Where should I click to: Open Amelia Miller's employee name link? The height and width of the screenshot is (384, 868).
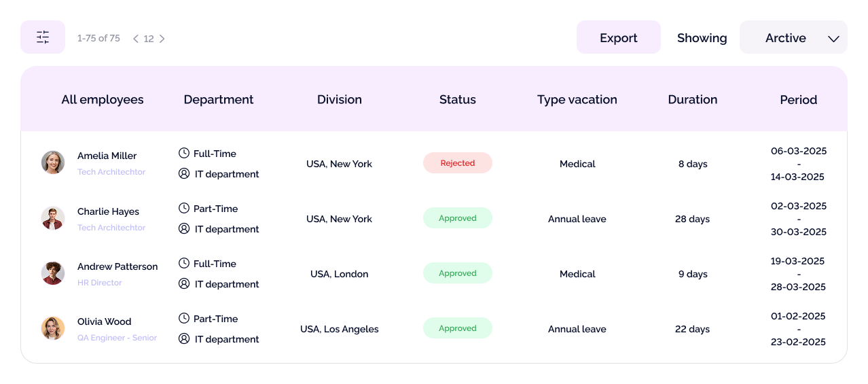tap(107, 156)
